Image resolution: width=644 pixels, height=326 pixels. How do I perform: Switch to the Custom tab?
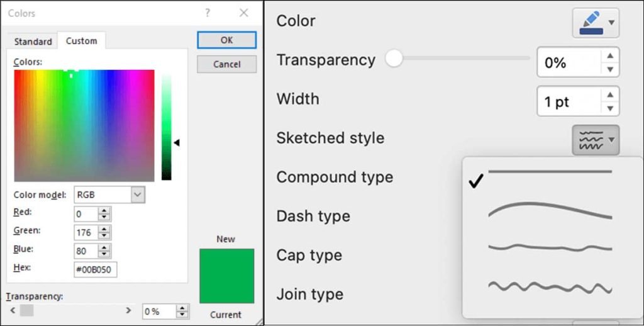[x=81, y=41]
